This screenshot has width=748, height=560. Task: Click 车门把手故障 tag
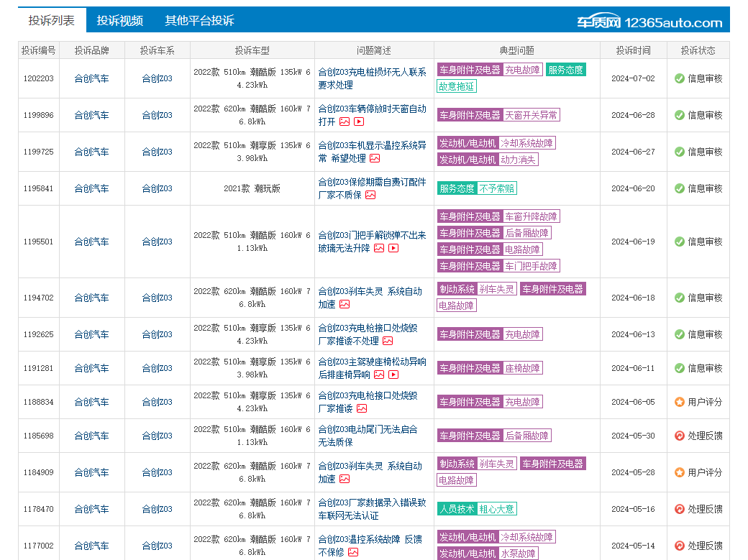click(x=531, y=266)
